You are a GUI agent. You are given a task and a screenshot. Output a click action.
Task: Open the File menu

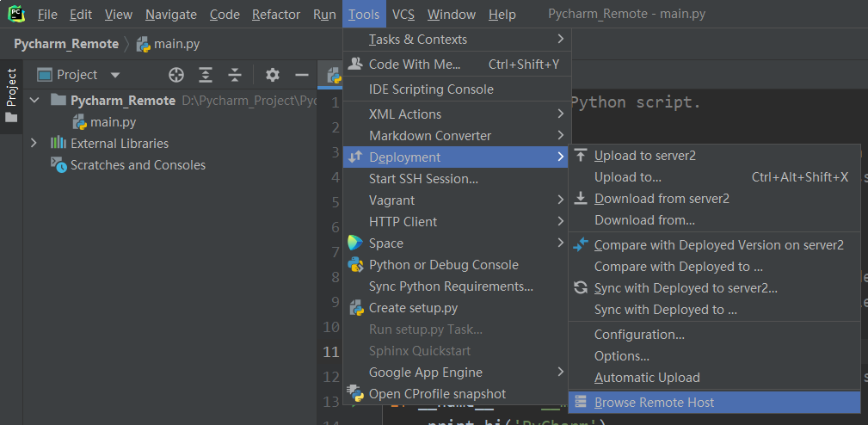[47, 15]
